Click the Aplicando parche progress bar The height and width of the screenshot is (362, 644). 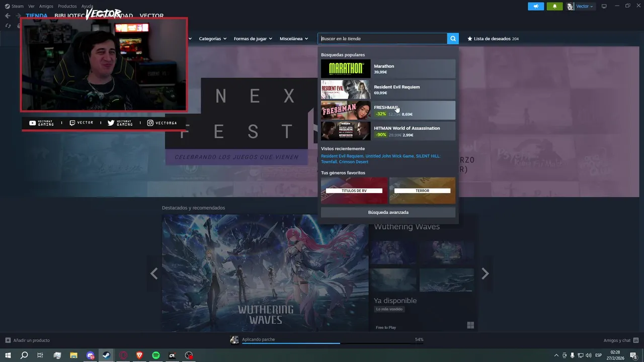click(333, 343)
